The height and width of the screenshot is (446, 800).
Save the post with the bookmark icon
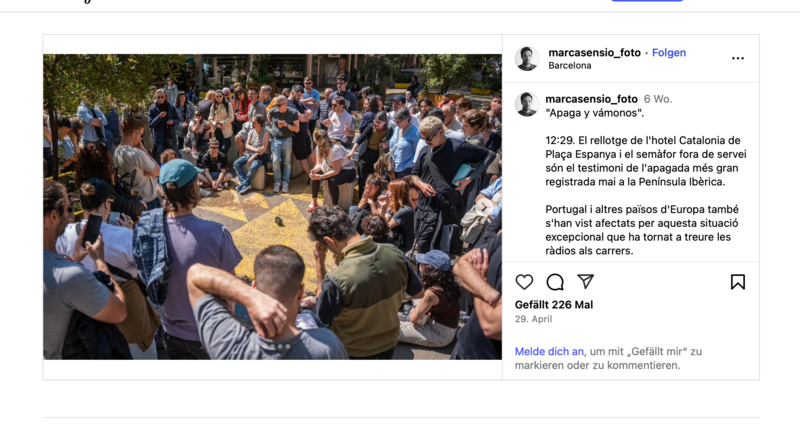pyautogui.click(x=738, y=282)
